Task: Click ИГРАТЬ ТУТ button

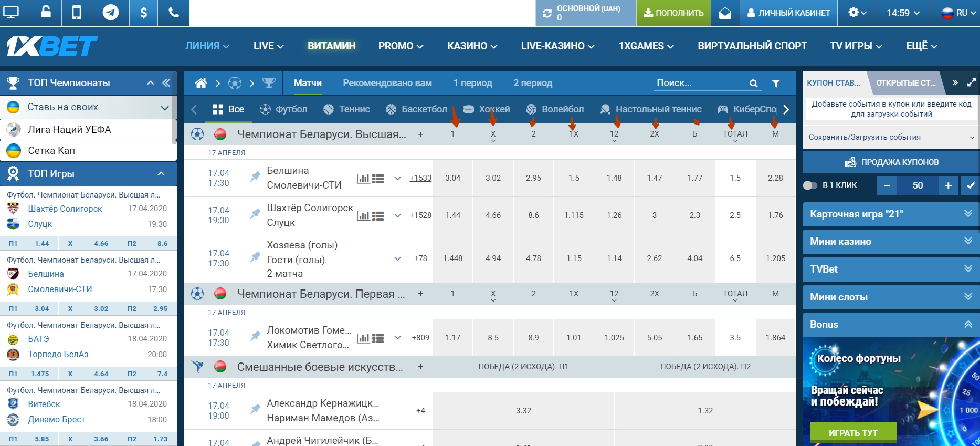Action: [853, 432]
